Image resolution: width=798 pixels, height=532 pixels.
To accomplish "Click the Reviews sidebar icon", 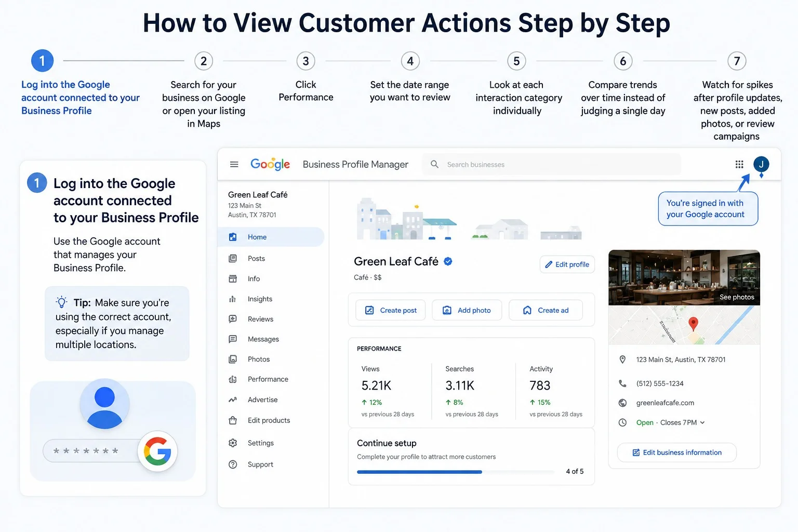I will click(x=233, y=319).
